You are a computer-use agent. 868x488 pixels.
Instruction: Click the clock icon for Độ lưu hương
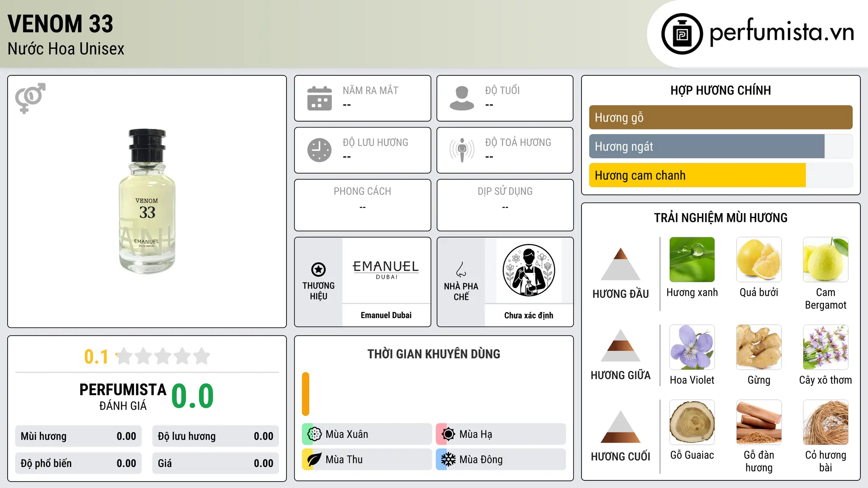click(x=320, y=150)
